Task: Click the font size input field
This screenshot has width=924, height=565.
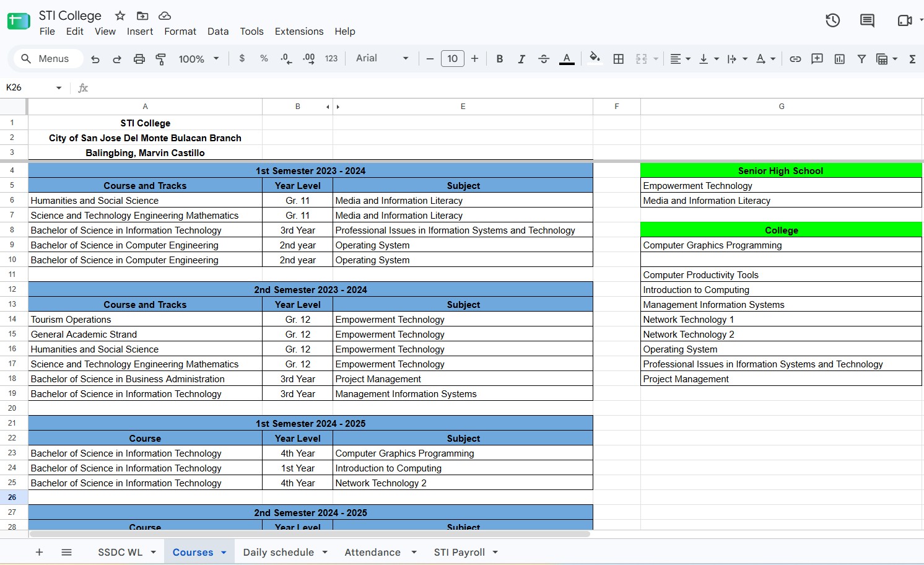Action: [x=453, y=59]
